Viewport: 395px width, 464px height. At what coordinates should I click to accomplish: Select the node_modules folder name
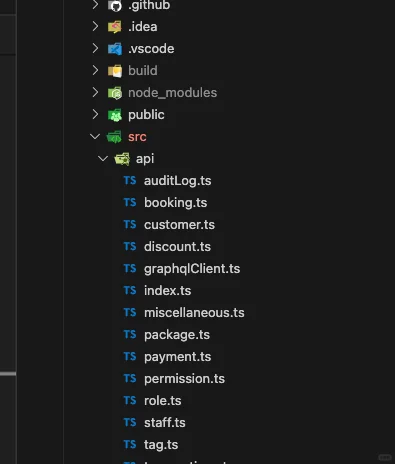[x=172, y=93]
